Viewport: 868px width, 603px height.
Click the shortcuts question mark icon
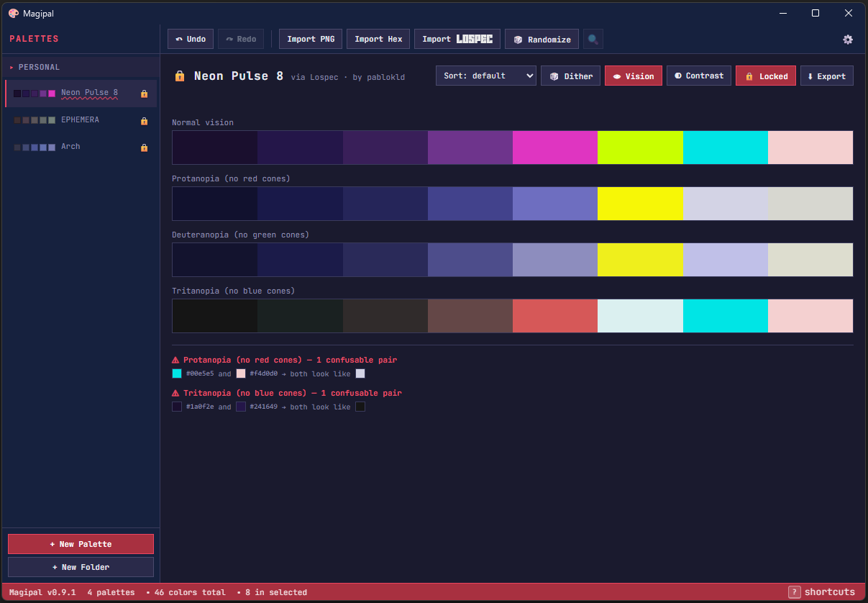click(x=795, y=592)
